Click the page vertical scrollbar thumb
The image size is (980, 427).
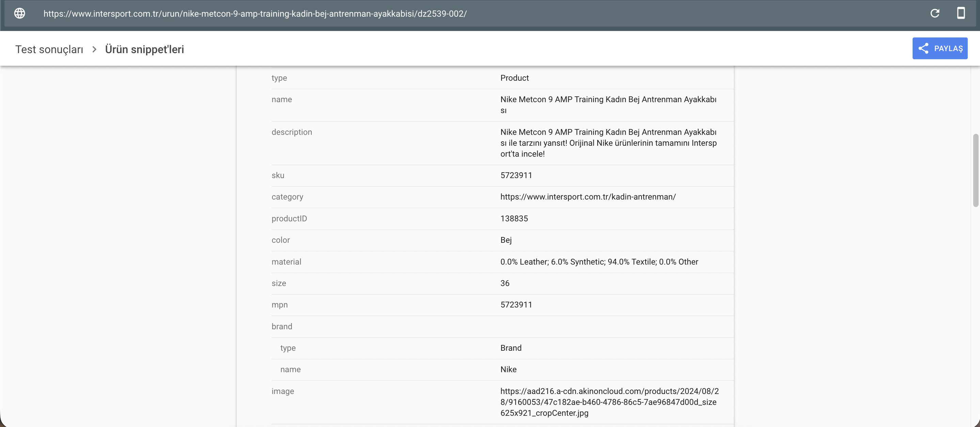pyautogui.click(x=976, y=170)
